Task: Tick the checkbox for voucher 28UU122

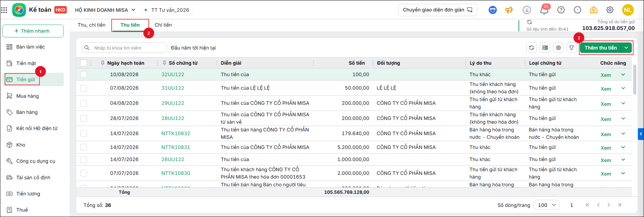Action: pos(84,119)
